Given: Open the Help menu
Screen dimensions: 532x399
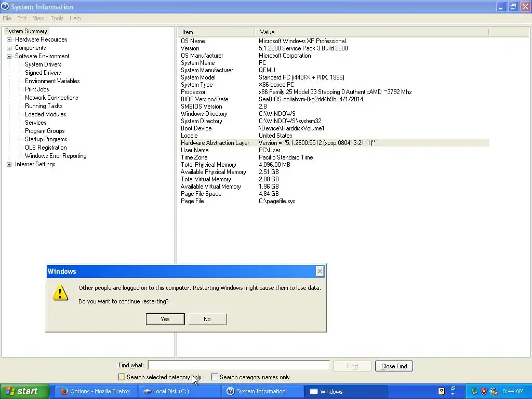Looking at the screenshot, I should 75,18.
